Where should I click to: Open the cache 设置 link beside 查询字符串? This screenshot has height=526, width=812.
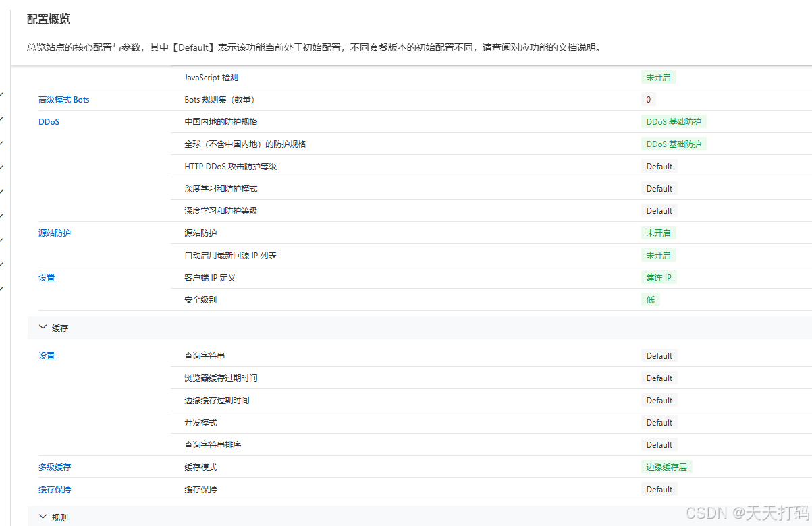point(47,356)
